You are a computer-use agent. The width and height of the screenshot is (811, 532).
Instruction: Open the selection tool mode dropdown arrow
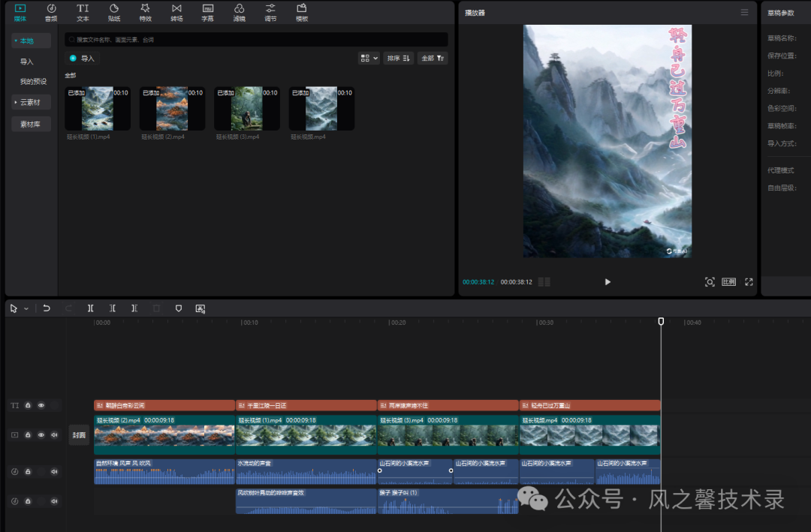[26, 308]
